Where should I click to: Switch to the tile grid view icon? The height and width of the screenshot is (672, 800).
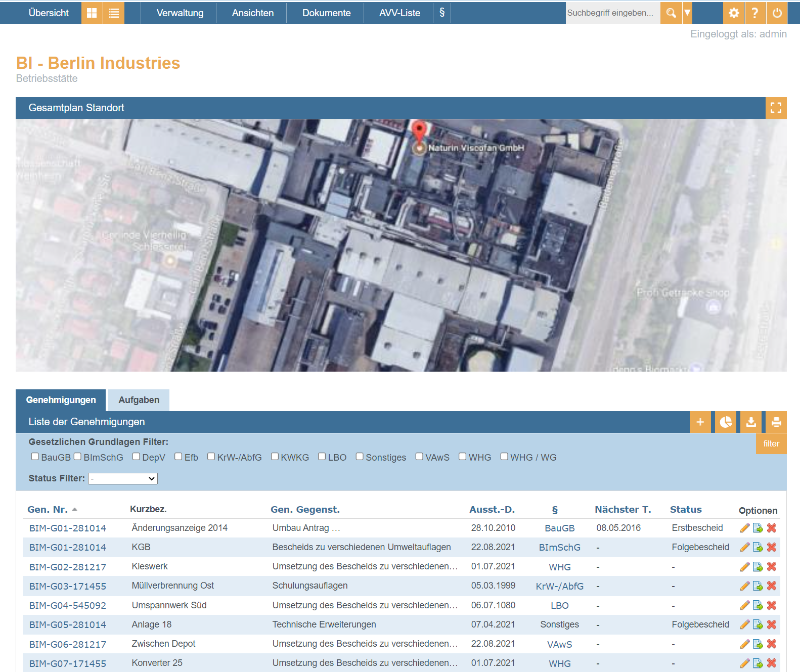(x=92, y=13)
